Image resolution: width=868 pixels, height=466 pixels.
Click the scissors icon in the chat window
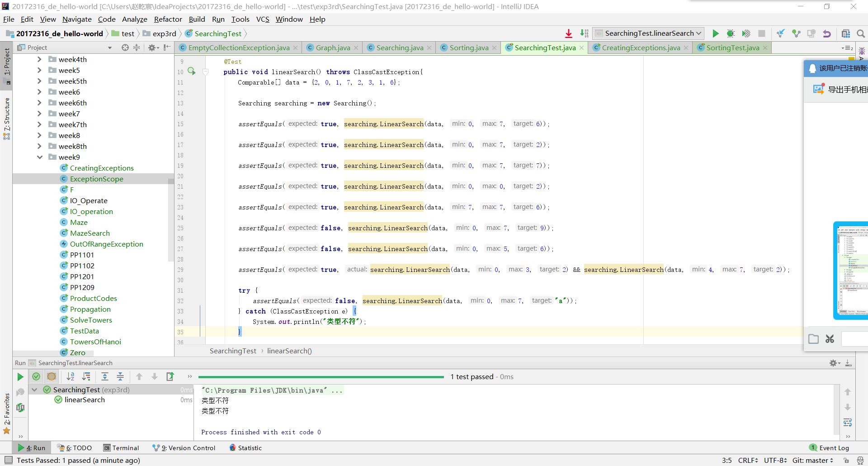[x=830, y=339]
